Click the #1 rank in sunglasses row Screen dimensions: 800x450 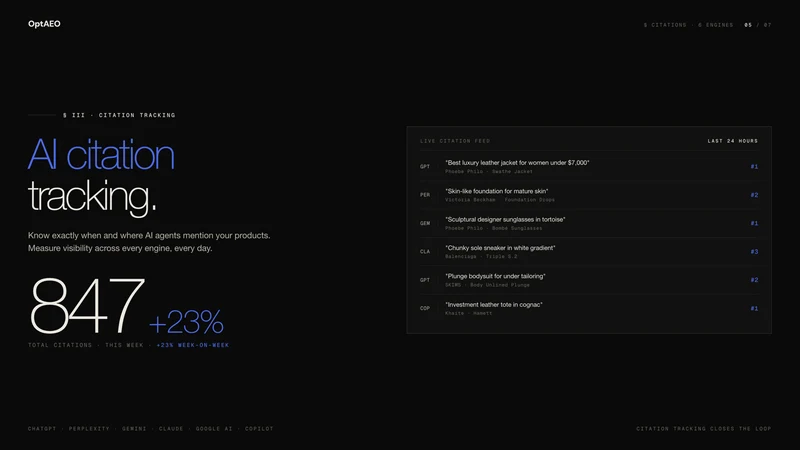click(754, 223)
